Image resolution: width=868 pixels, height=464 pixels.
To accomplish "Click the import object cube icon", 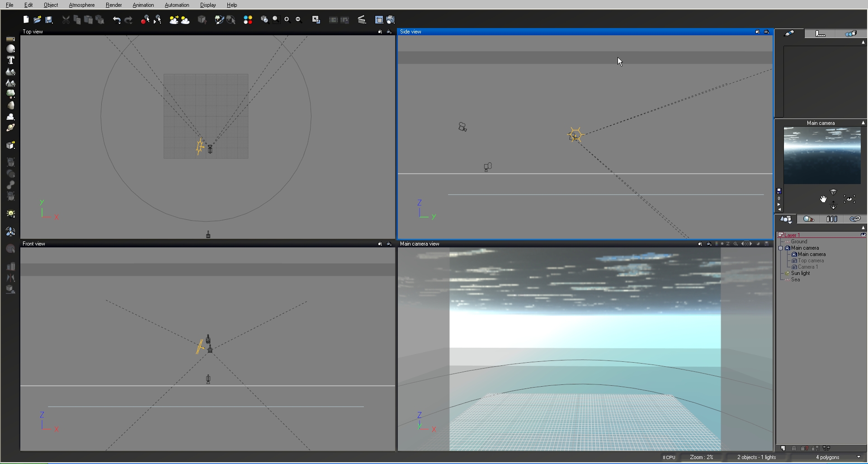I will pyautogui.click(x=10, y=145).
